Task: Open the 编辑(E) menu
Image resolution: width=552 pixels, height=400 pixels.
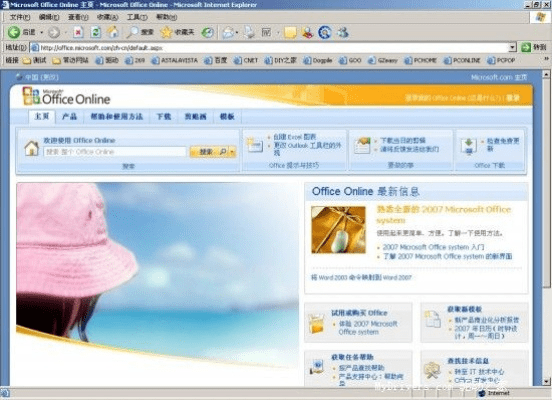Action: coord(49,17)
